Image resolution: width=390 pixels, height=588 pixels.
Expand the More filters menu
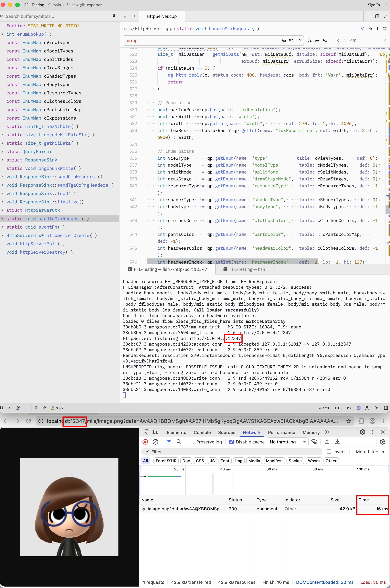(370, 452)
